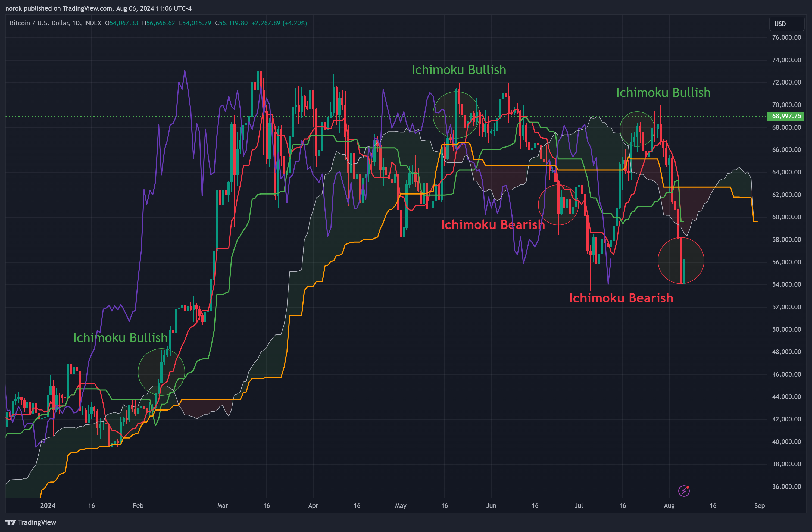Click the 72,000.00 price axis label
The width and height of the screenshot is (812, 532).
click(786, 82)
